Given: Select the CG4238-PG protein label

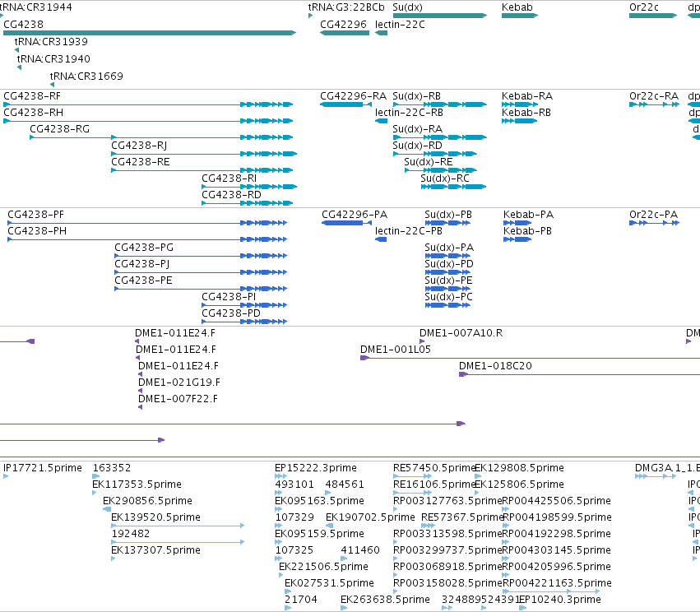Looking at the screenshot, I should coord(144,248).
